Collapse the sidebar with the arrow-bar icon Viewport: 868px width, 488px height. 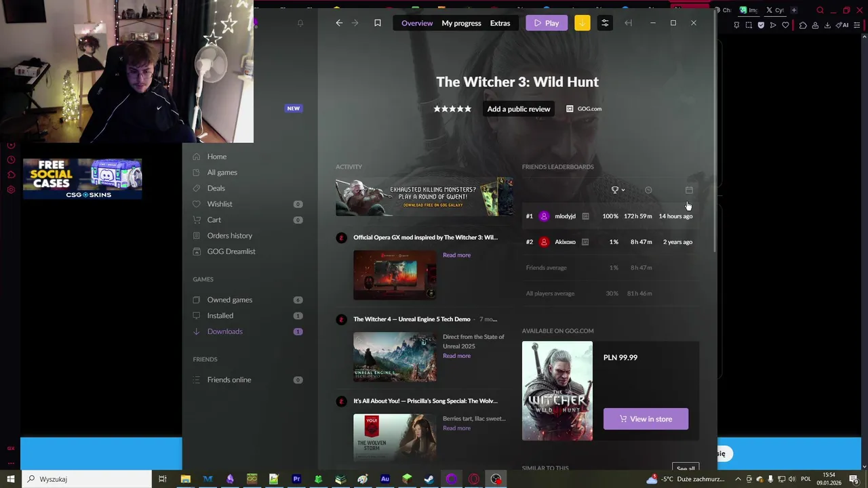tap(628, 23)
